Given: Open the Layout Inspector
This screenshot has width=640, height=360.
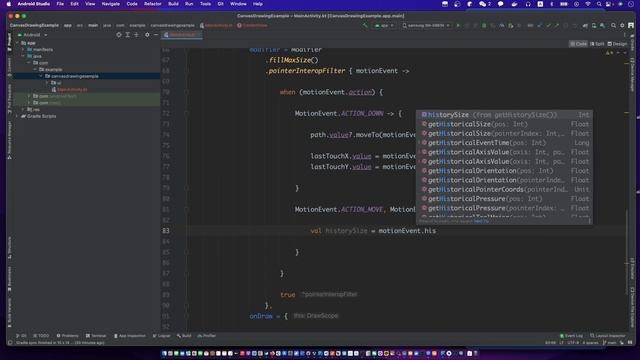Looking at the screenshot, I should coord(608,336).
